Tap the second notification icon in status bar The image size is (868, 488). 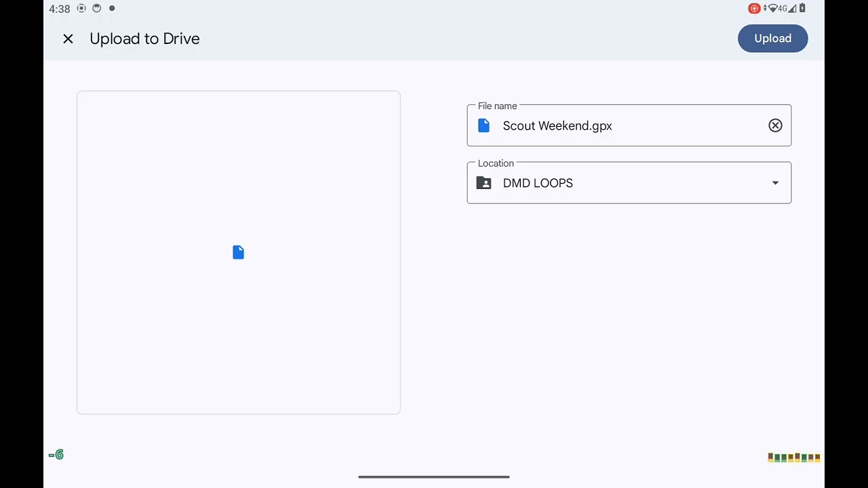pos(96,9)
